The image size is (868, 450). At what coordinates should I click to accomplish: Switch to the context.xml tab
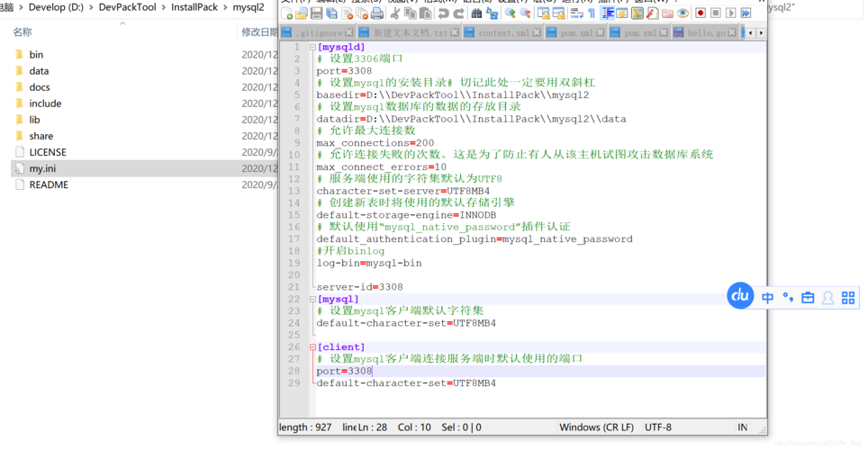pyautogui.click(x=502, y=33)
